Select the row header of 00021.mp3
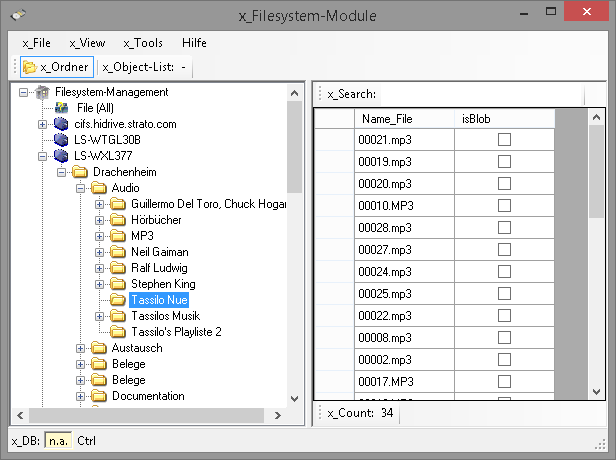Viewport: 616px width, 460px height. (x=334, y=139)
